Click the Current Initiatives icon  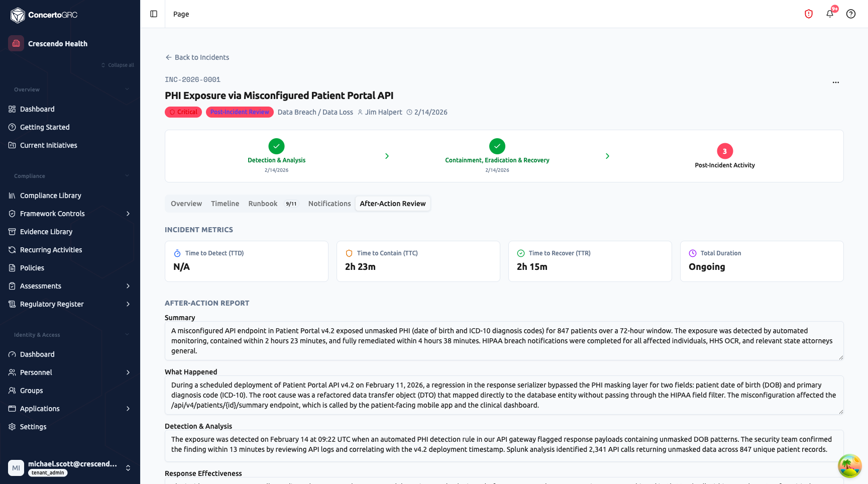point(12,145)
